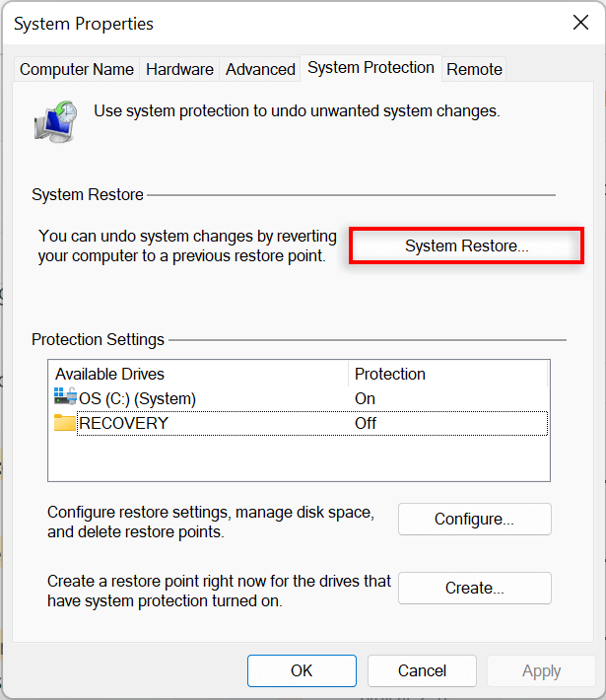This screenshot has height=700, width=606.
Task: Select the OS (C:) (System) drive row
Action: tap(299, 398)
